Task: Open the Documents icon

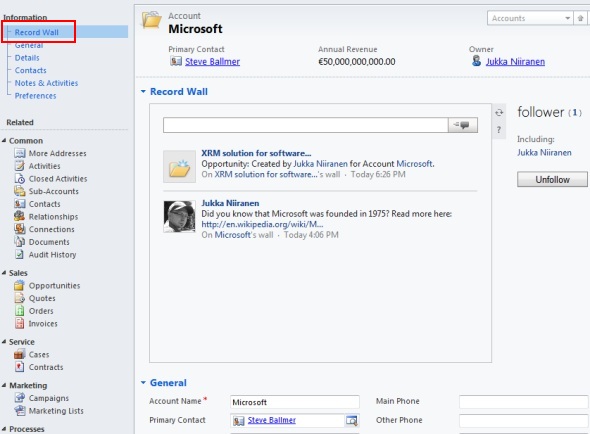Action: click(20, 242)
